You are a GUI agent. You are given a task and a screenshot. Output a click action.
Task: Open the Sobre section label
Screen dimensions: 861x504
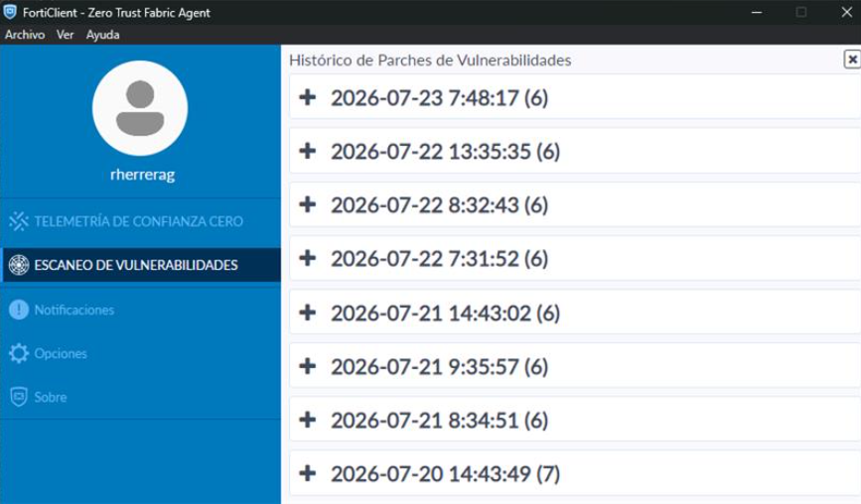pos(51,397)
